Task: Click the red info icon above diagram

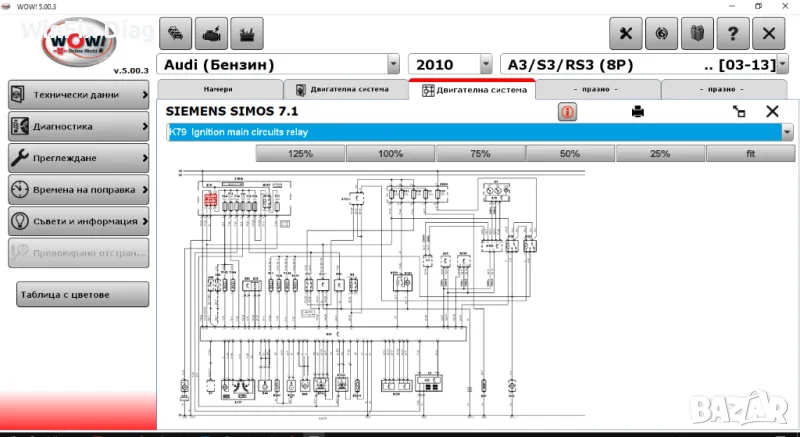Action: pyautogui.click(x=567, y=112)
